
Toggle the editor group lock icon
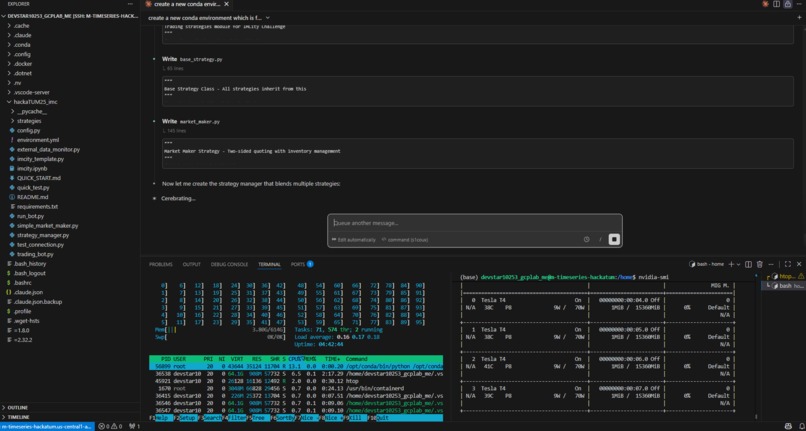(x=787, y=4)
